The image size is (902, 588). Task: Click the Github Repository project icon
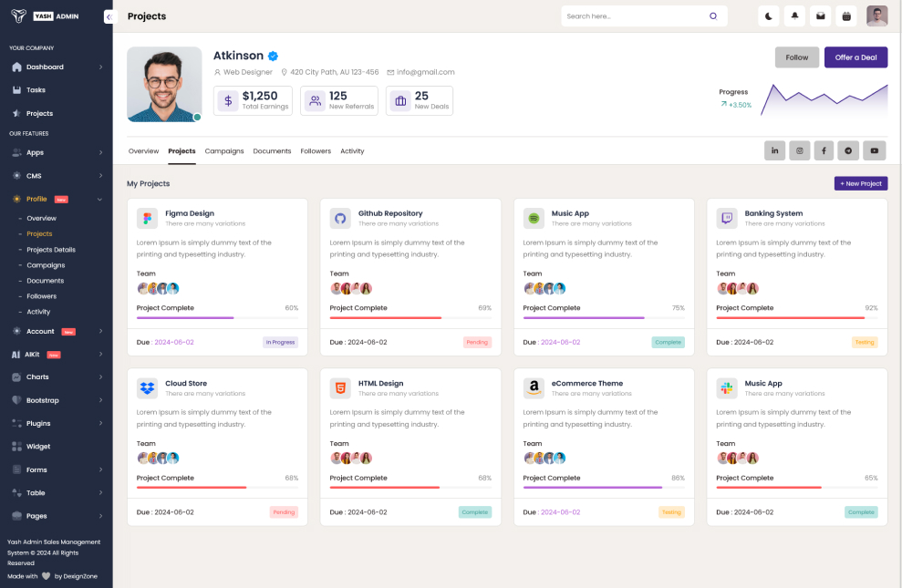click(340, 219)
